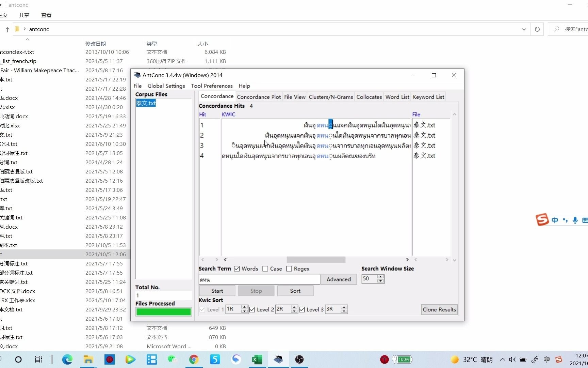Select 泰文.txt in Corpus Files list
The width and height of the screenshot is (588, 368).
(x=146, y=103)
